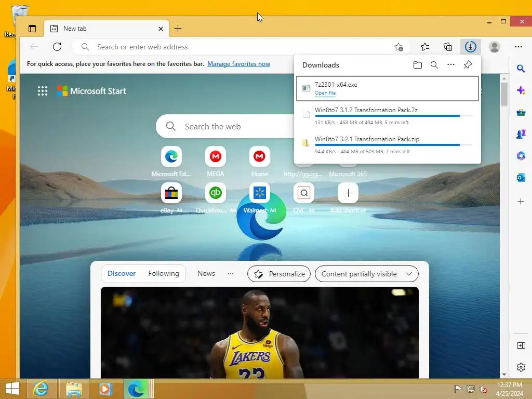Viewport: 532px width, 399px height.
Task: Open feed more options ellipsis
Action: 231,273
